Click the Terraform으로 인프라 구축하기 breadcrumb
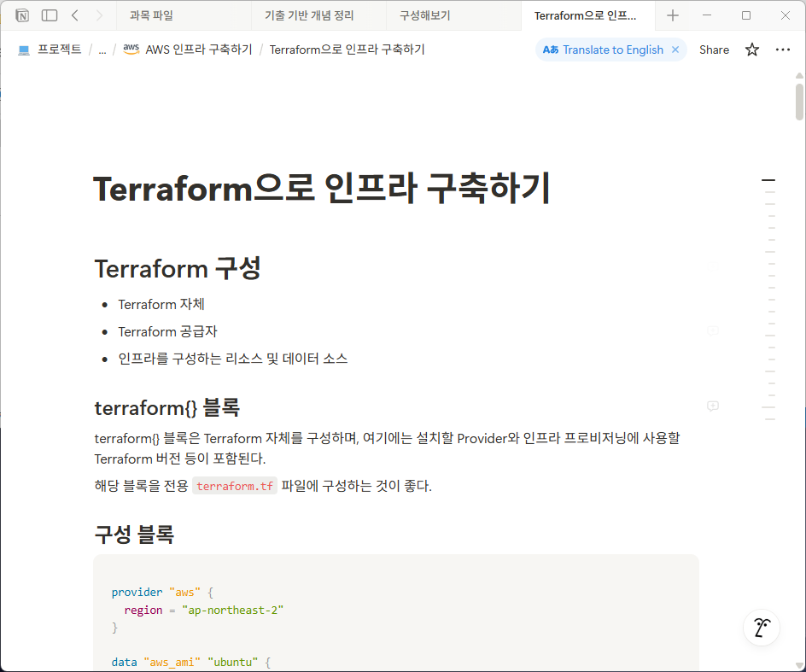Screen dimensions: 806x672 coord(347,50)
